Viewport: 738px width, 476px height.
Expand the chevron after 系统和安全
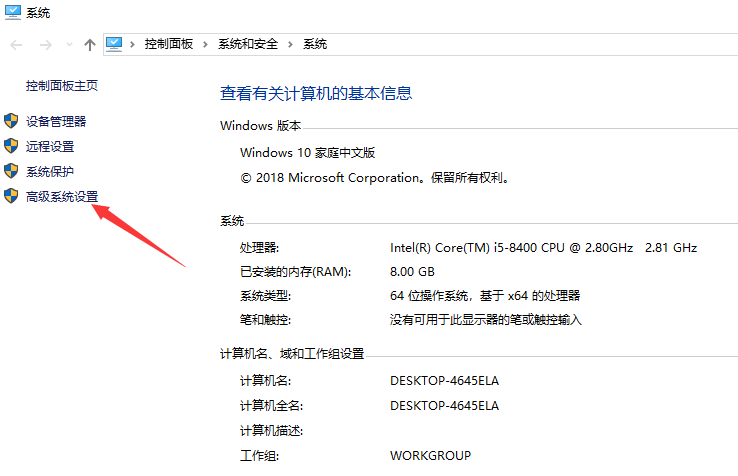[x=290, y=45]
